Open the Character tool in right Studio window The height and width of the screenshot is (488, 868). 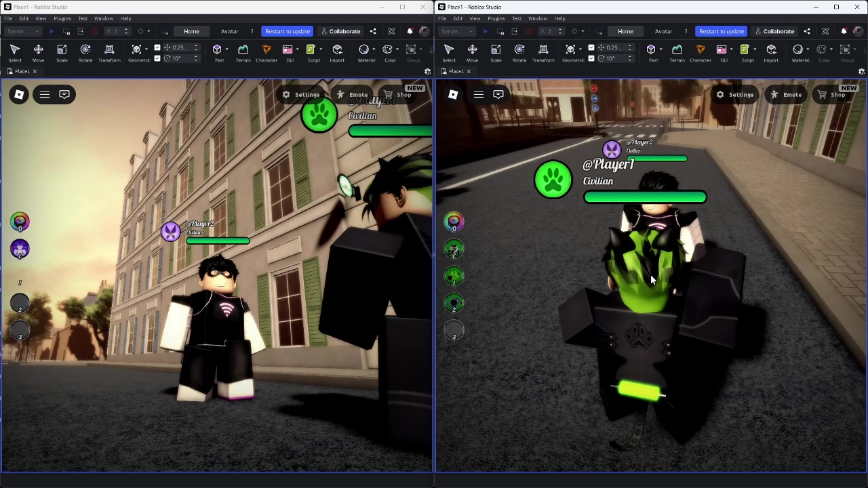pyautogui.click(x=701, y=53)
